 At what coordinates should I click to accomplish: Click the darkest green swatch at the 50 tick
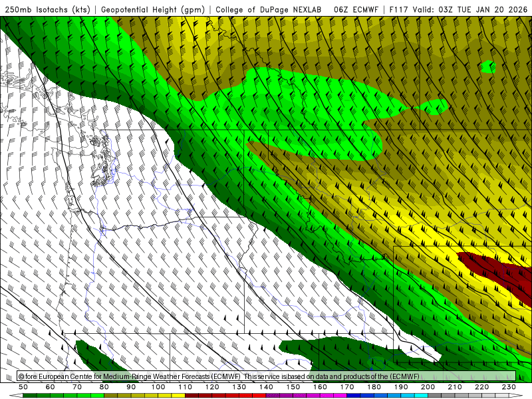pyautogui.click(x=30, y=396)
